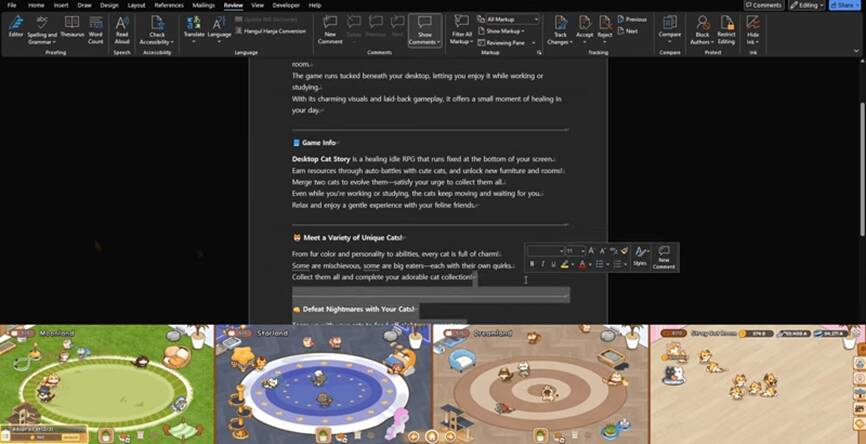This screenshot has height=444, width=866.
Task: Open font size dropdown in mini toolbar
Action: click(582, 251)
